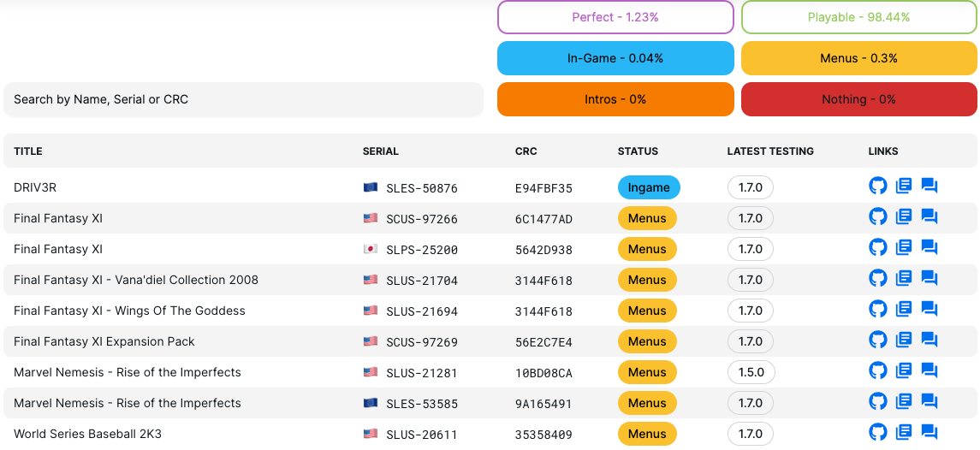
Task: Click the 1.5.0 version badge
Action: pyautogui.click(x=750, y=372)
